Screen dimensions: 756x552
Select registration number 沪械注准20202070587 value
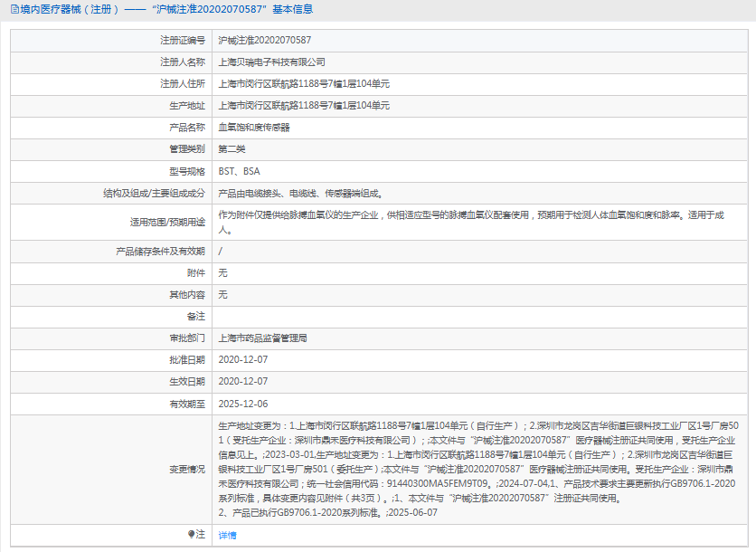pyautogui.click(x=265, y=40)
